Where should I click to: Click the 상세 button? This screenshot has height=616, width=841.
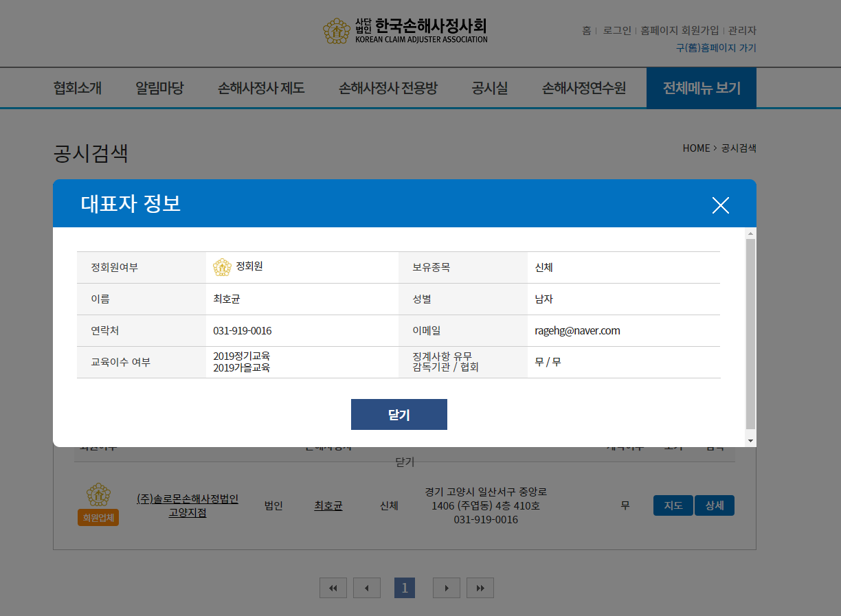pyautogui.click(x=715, y=505)
